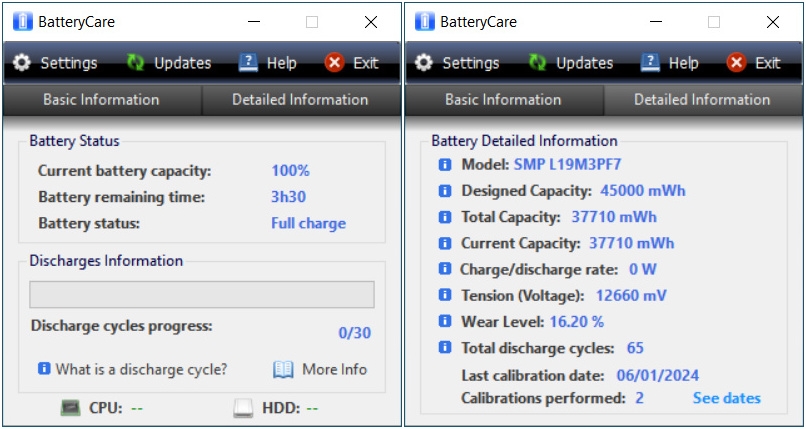The width and height of the screenshot is (806, 429).
Task: Click the 0/30 discharge cycles value
Action: tap(355, 333)
